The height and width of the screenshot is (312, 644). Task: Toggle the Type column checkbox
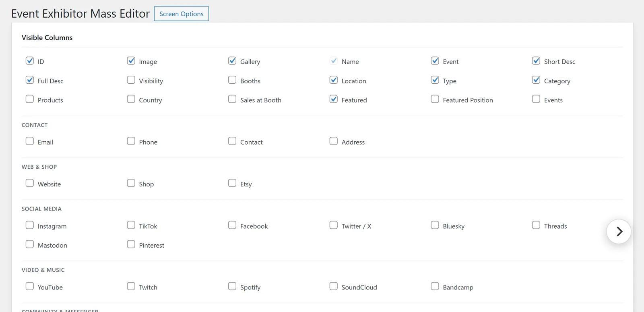tap(435, 80)
